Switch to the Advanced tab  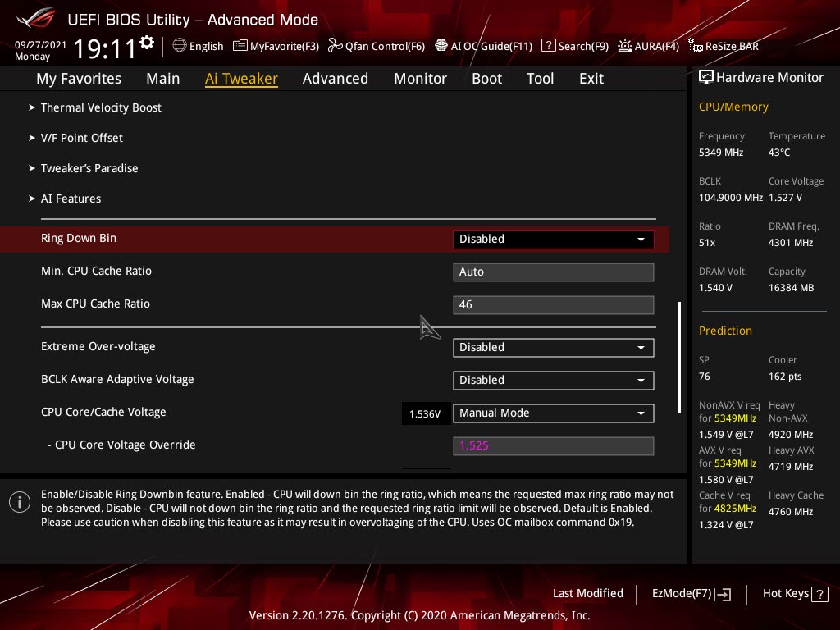click(336, 78)
